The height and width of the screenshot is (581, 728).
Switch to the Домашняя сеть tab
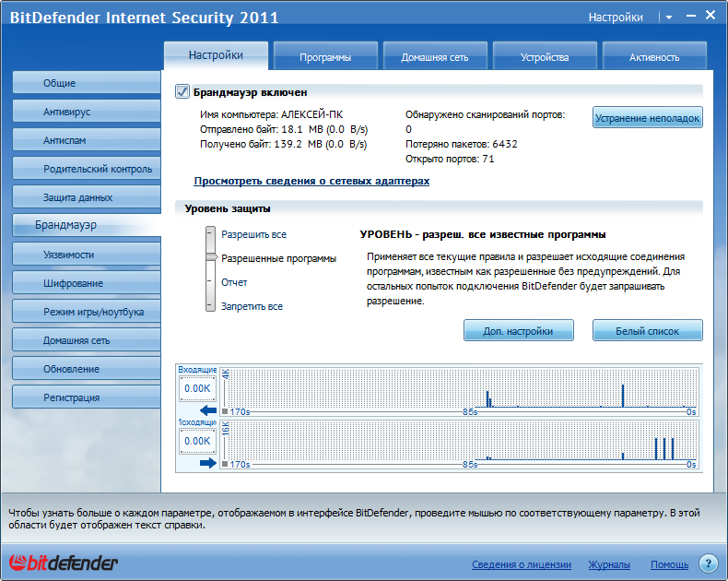click(435, 57)
